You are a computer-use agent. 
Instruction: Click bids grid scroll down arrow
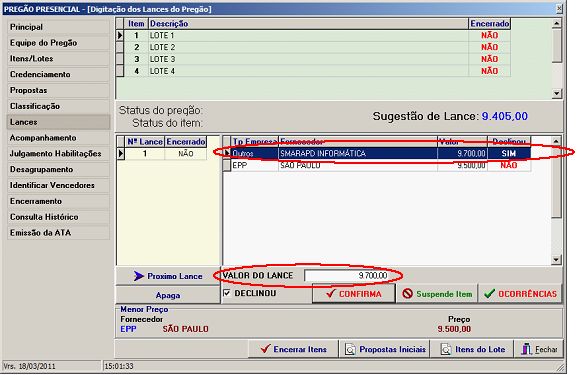tap(556, 260)
